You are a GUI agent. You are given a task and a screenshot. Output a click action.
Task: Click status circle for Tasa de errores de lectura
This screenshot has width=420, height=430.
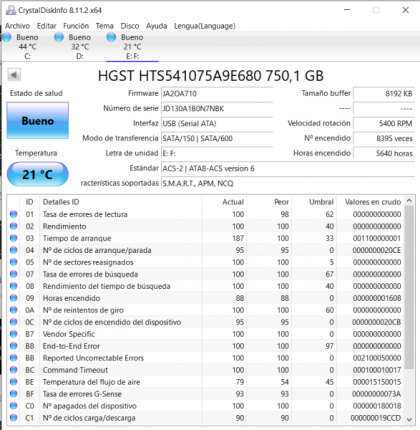coord(14,214)
